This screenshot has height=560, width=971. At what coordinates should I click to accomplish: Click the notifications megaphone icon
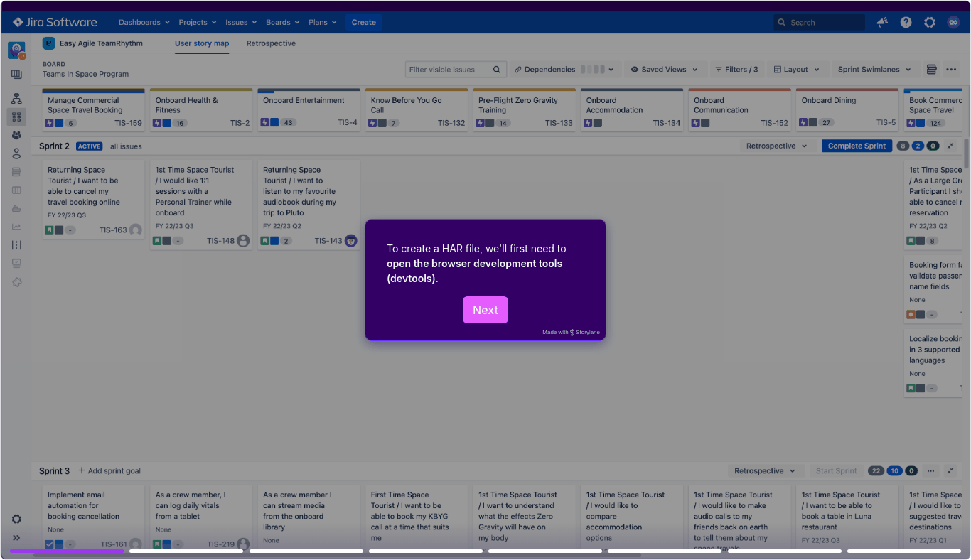[882, 23]
